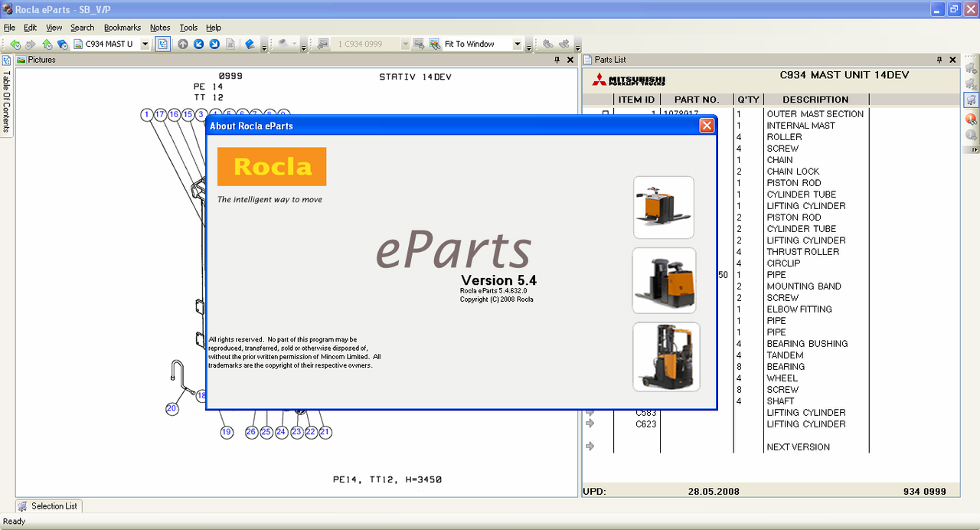The height and width of the screenshot is (530, 980).
Task: Open the Notes menu
Action: click(160, 28)
